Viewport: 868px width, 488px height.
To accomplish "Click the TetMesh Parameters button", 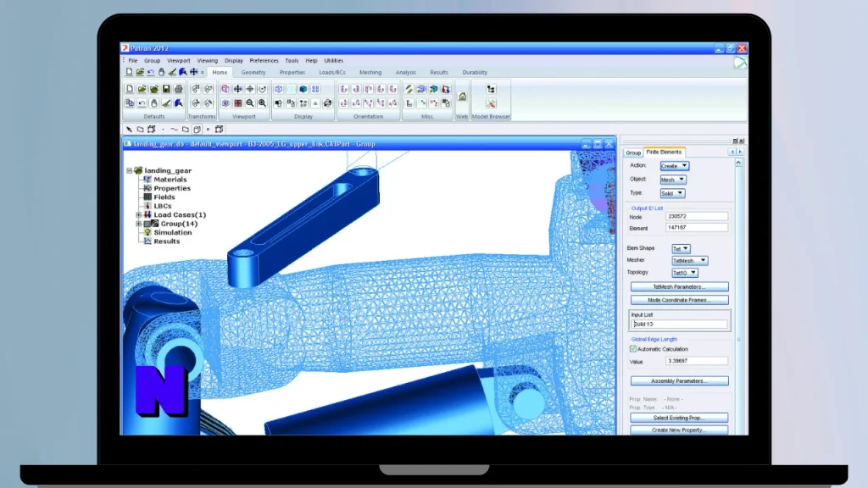I will point(679,287).
